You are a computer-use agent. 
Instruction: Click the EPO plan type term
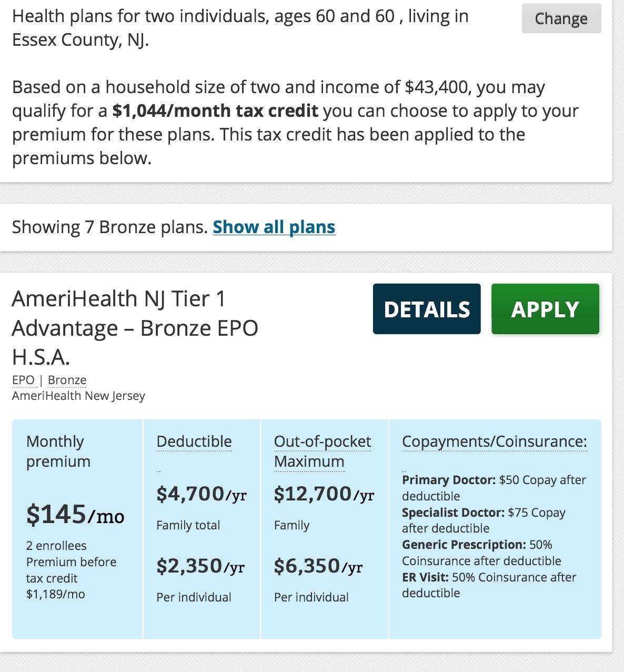click(x=23, y=380)
